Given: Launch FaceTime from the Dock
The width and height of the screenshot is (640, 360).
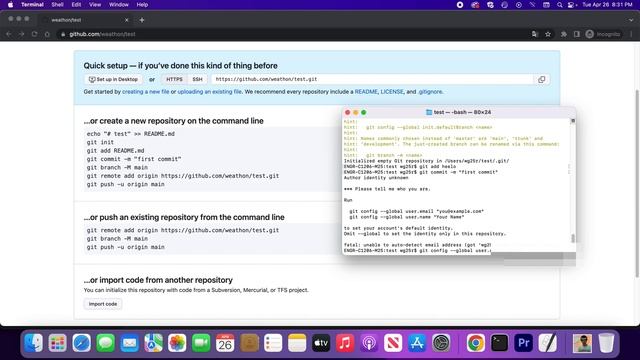Looking at the screenshot, I should point(201,343).
